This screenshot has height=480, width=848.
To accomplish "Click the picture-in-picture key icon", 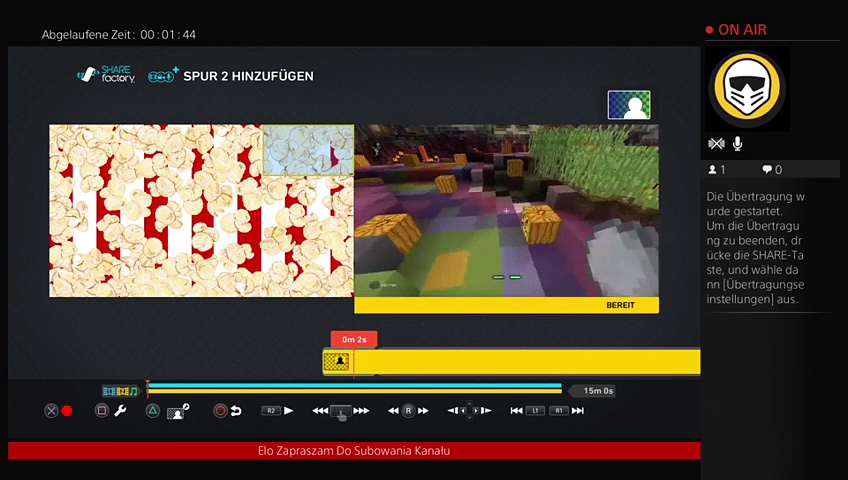I will 179,411.
